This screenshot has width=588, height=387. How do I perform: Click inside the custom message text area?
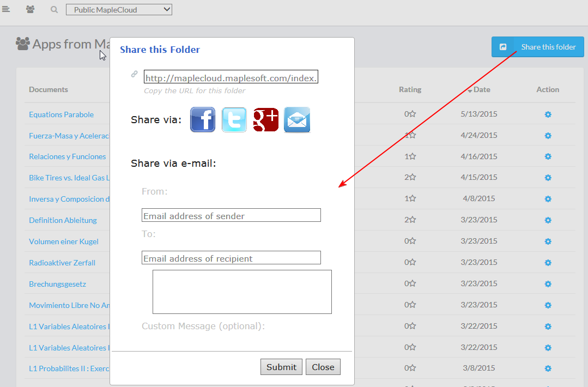[243, 292]
